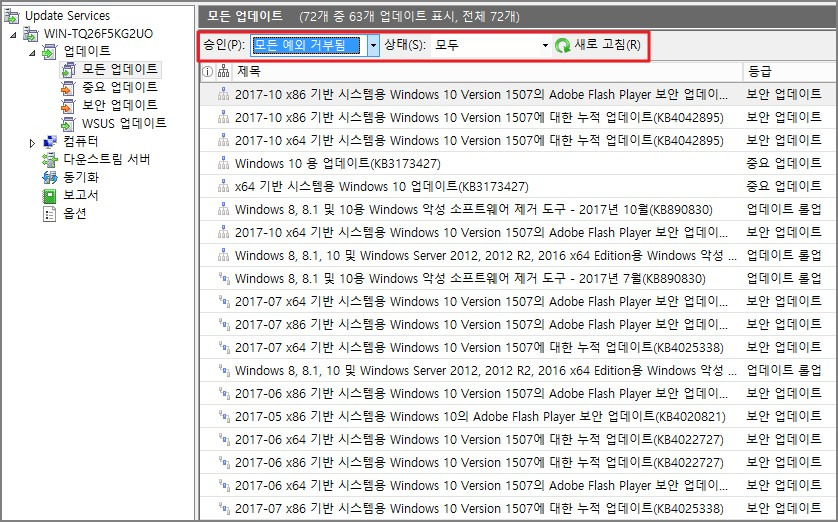Screen dimensions: 838x522
Task: Click hierarchy icon of 2017-10 x64 KB4042895 row
Action: click(x=223, y=141)
